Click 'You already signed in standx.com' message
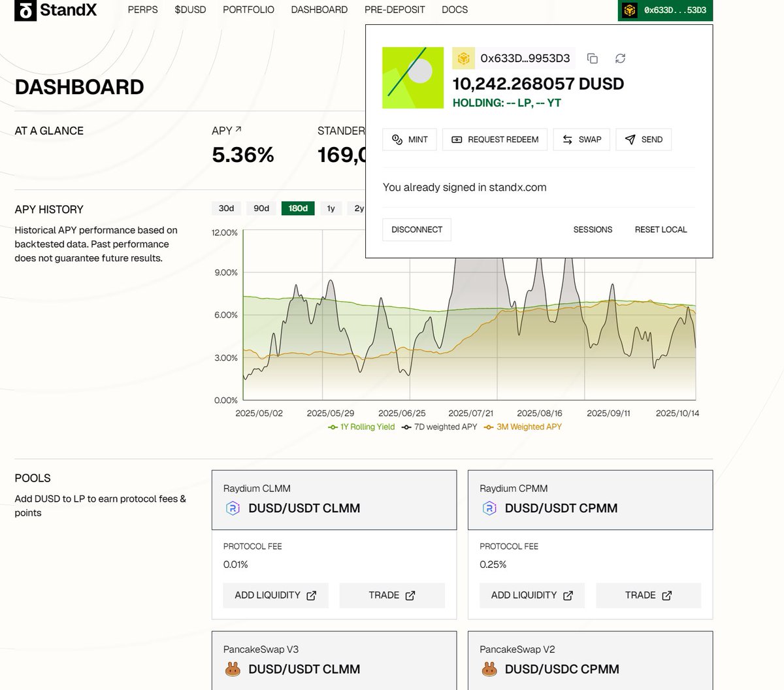 pyautogui.click(x=465, y=188)
